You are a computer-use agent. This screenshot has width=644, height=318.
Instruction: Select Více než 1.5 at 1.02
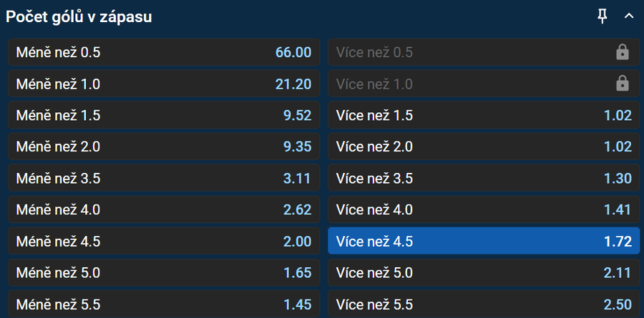coord(484,116)
